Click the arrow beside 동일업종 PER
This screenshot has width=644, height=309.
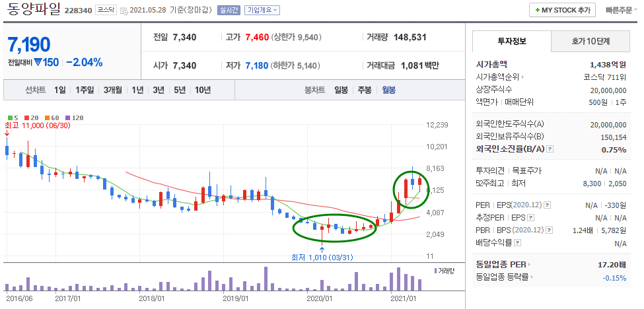click(529, 265)
